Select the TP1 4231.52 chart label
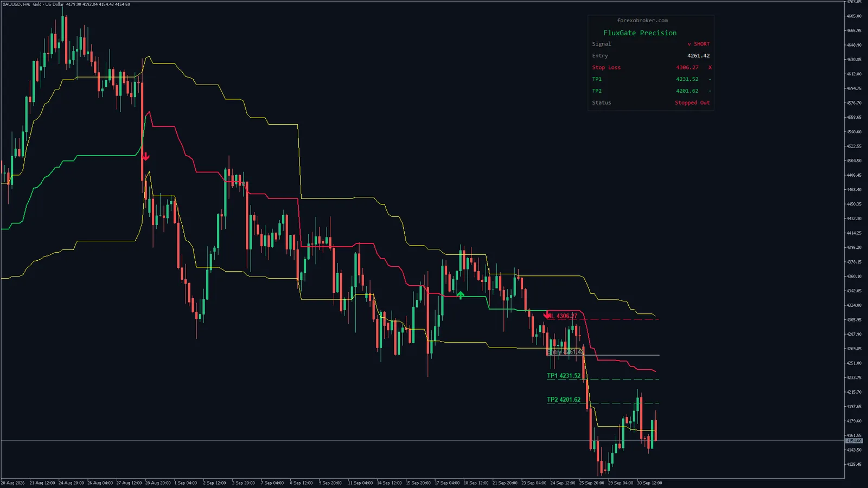 (x=564, y=376)
